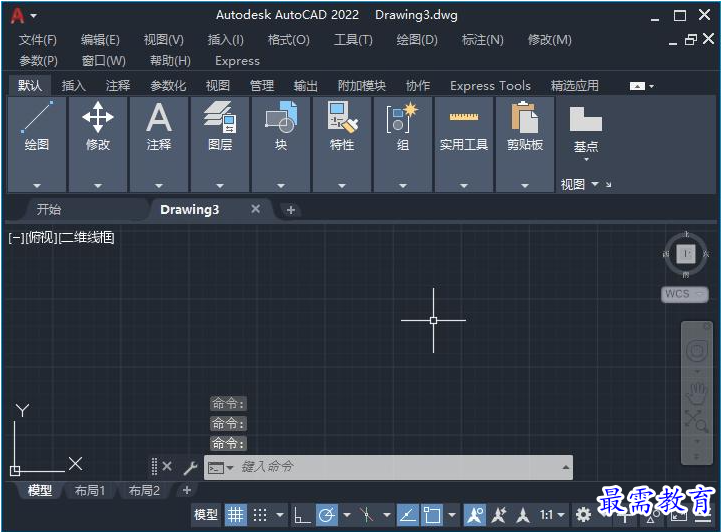The height and width of the screenshot is (532, 721).
Task: Switch to the Insert (插入) ribbon tab
Action: click(74, 86)
